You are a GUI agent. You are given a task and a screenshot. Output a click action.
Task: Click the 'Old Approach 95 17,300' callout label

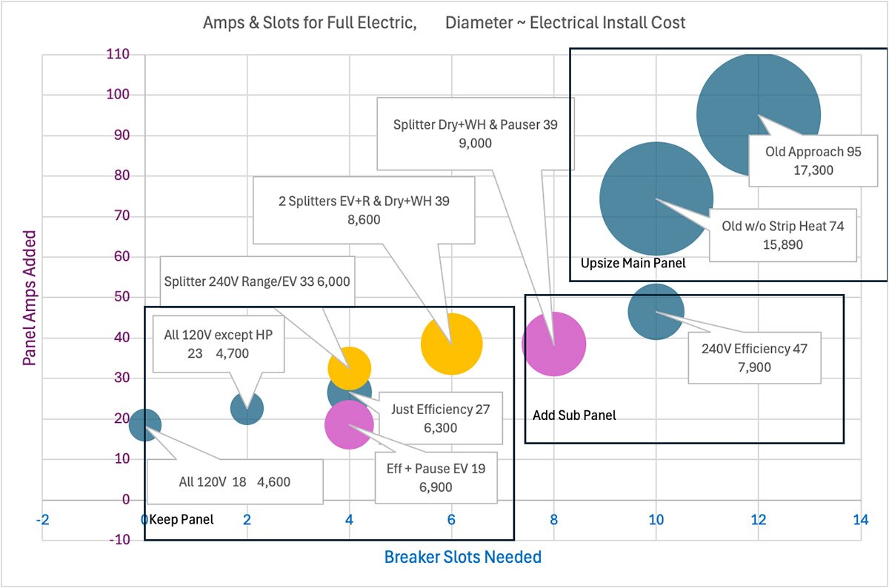[x=813, y=161]
